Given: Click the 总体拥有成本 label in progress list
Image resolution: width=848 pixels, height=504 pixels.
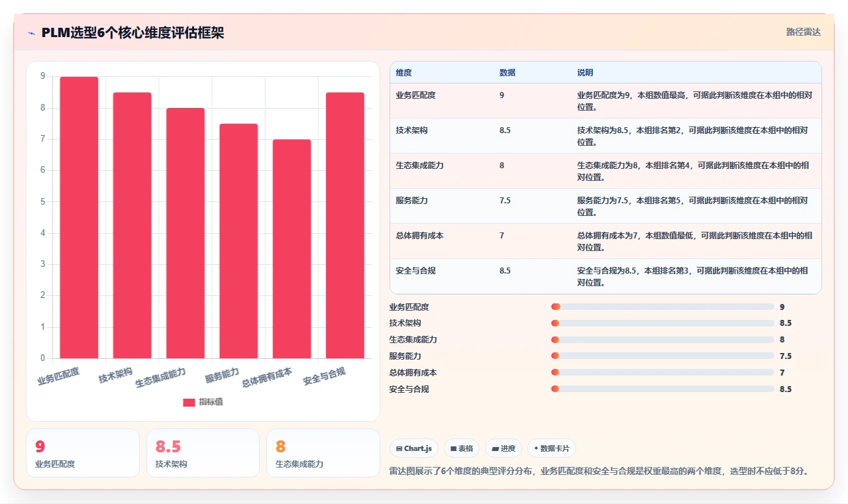Looking at the screenshot, I should click(x=413, y=373).
